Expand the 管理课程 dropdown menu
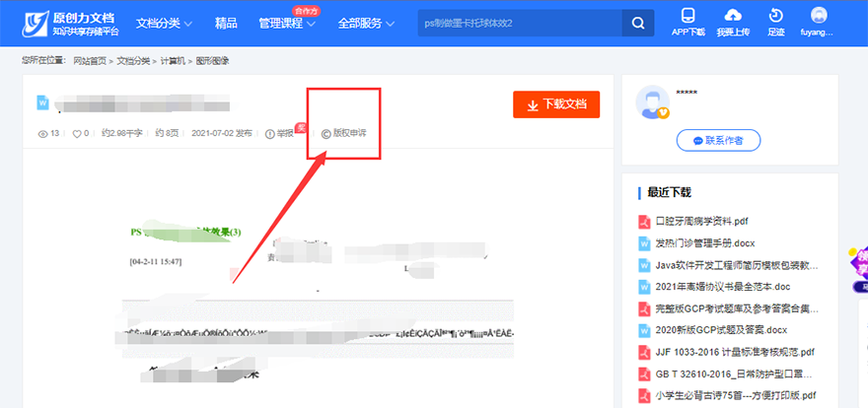Screen dimensions: 868x408 [x=287, y=24]
